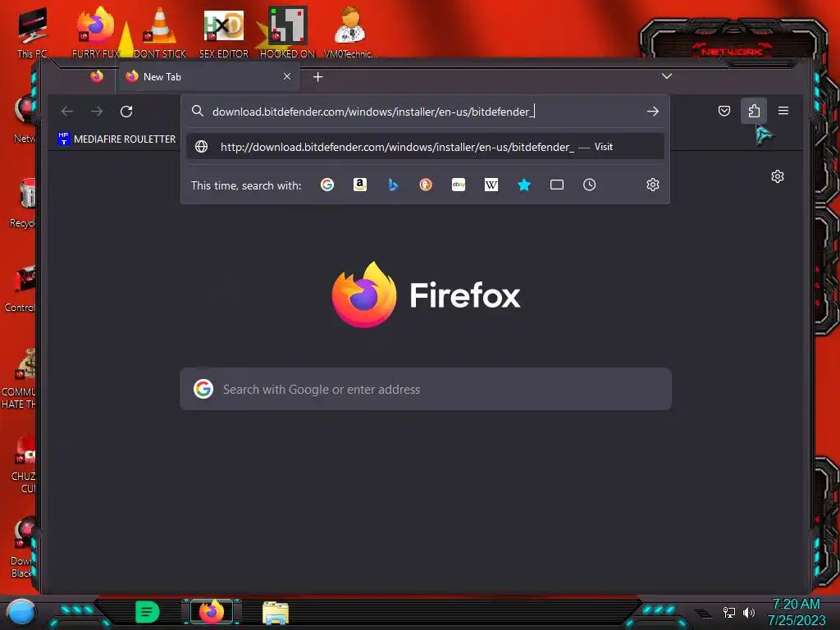Search this time with Amazon icon

click(360, 185)
